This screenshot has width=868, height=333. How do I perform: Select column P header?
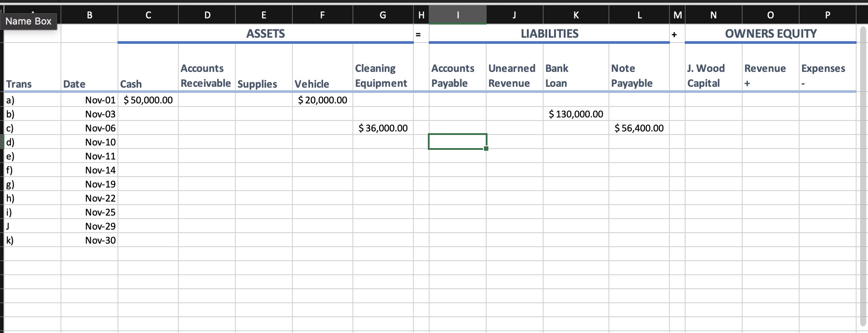pos(828,15)
